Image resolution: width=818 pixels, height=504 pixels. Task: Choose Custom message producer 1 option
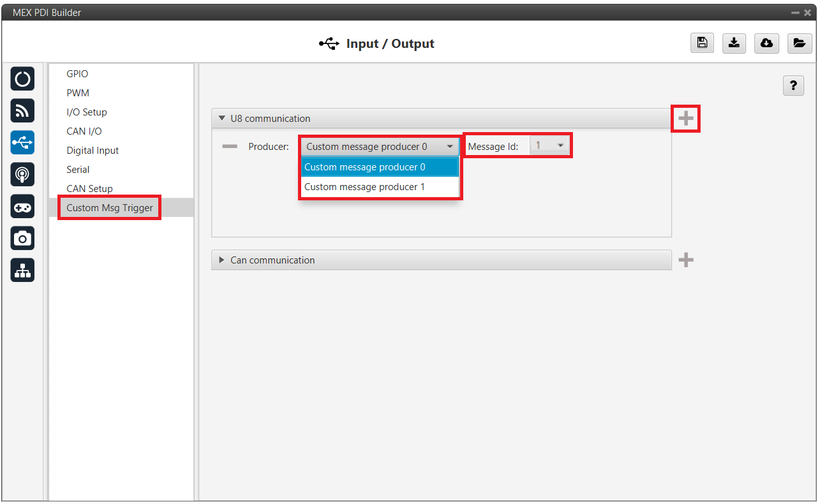[x=364, y=187]
